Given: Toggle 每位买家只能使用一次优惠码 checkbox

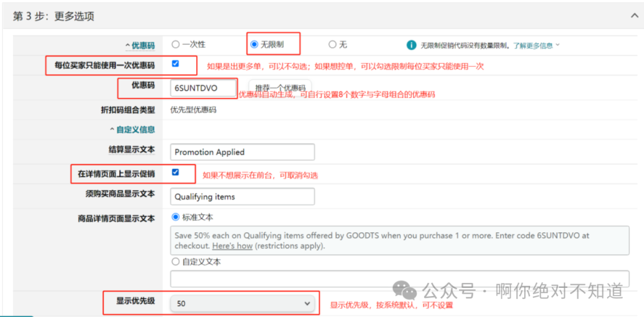Looking at the screenshot, I should pos(175,63).
